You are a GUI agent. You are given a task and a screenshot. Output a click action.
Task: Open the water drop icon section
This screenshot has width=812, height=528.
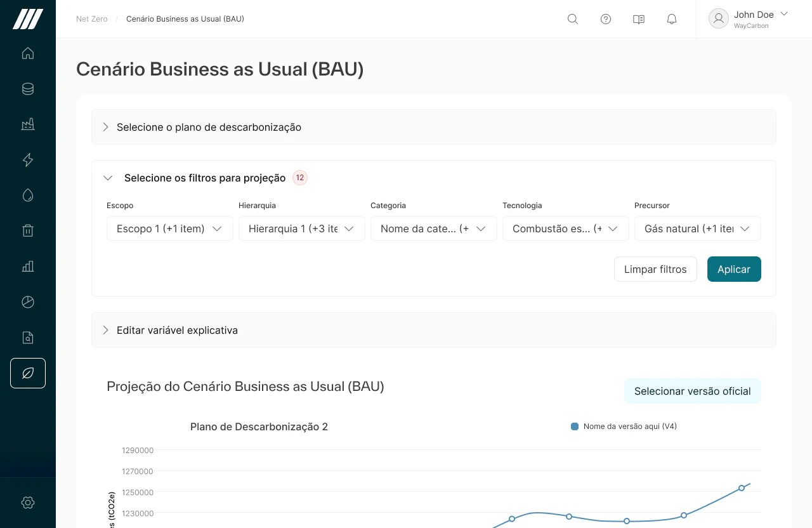pos(28,195)
